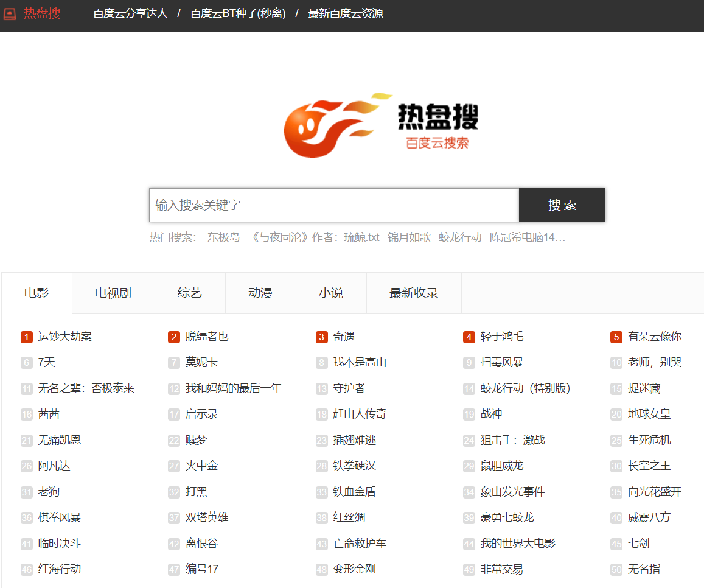This screenshot has height=588, width=704.
Task: Click the red rank badge number 5
Action: coord(616,337)
